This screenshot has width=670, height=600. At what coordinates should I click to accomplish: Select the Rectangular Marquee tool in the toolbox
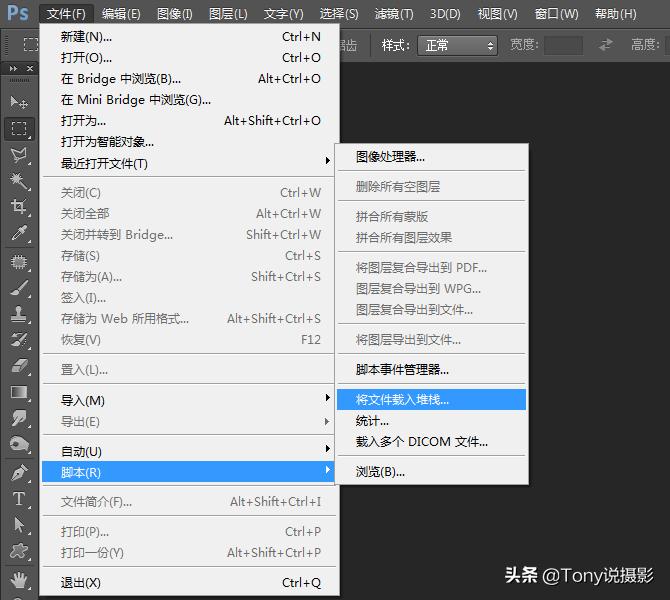(19, 128)
